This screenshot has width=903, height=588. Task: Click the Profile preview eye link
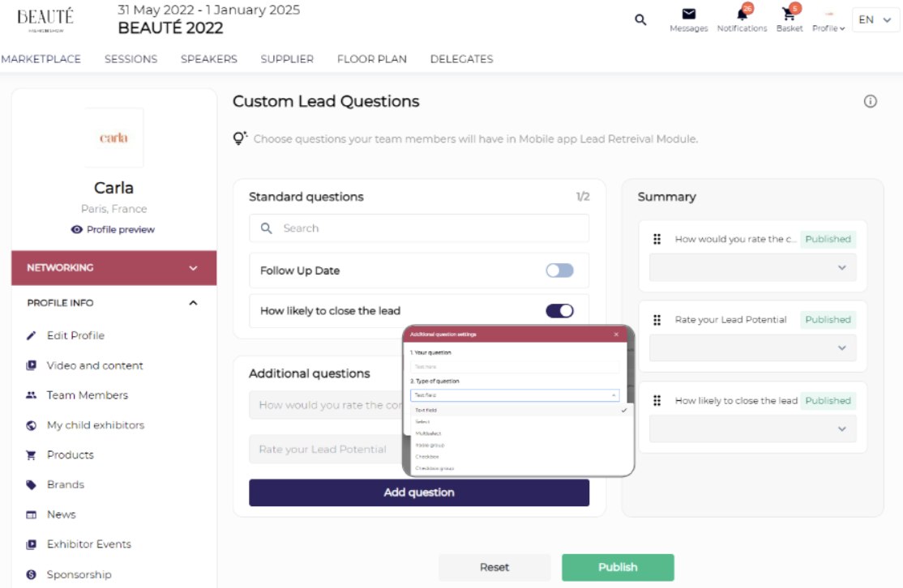tap(113, 229)
